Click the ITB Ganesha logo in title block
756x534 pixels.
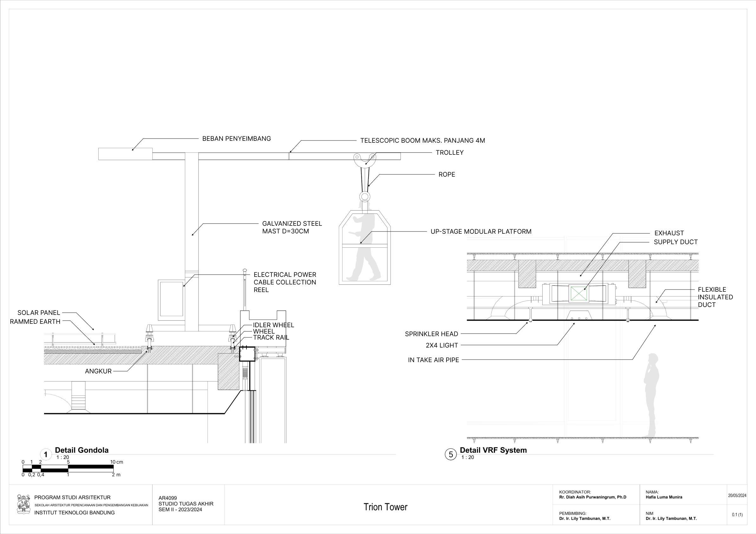click(23, 504)
